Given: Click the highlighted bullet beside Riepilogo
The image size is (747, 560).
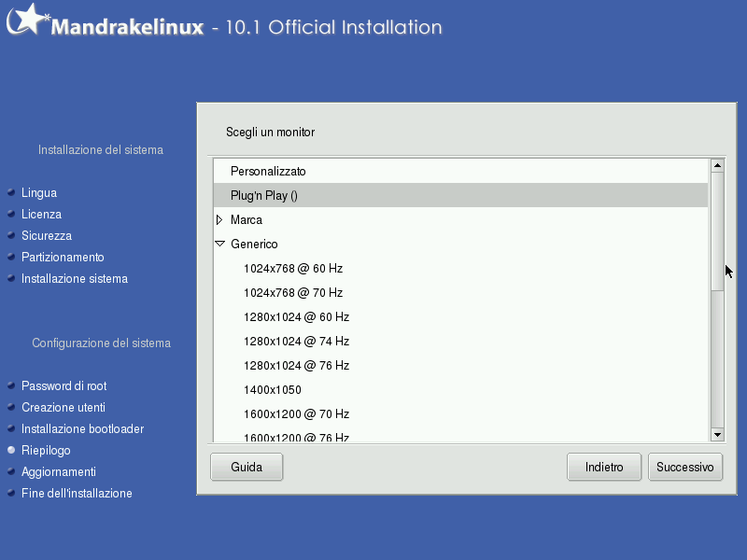Looking at the screenshot, I should click(x=11, y=451).
